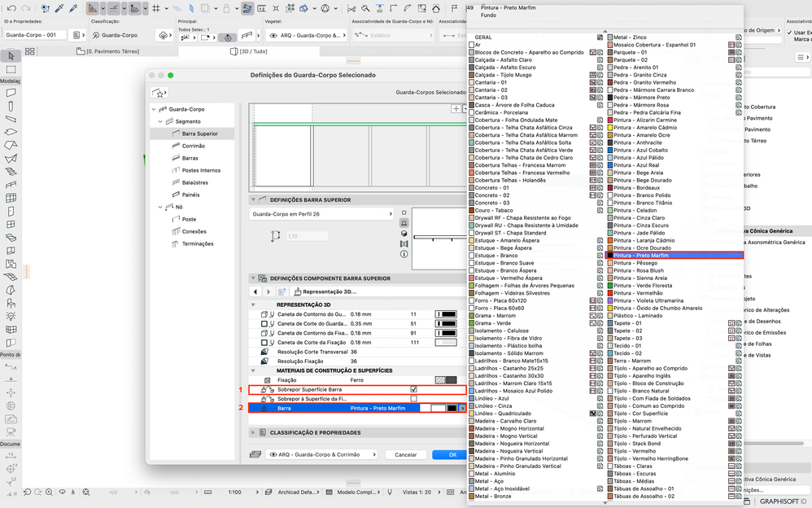Select the Corrimão item in the tree

click(193, 146)
